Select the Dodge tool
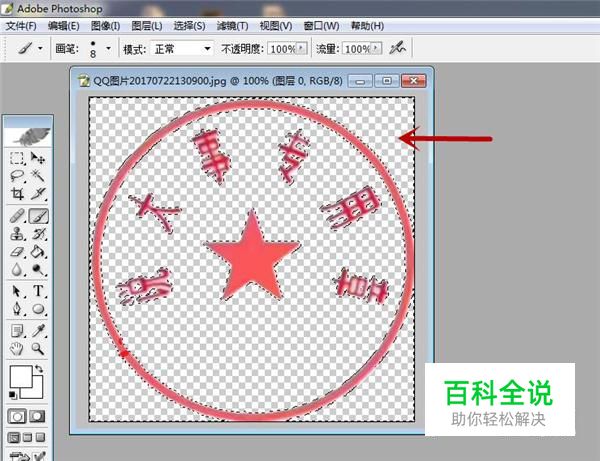Screen dimensions: 600x461 coord(38,270)
